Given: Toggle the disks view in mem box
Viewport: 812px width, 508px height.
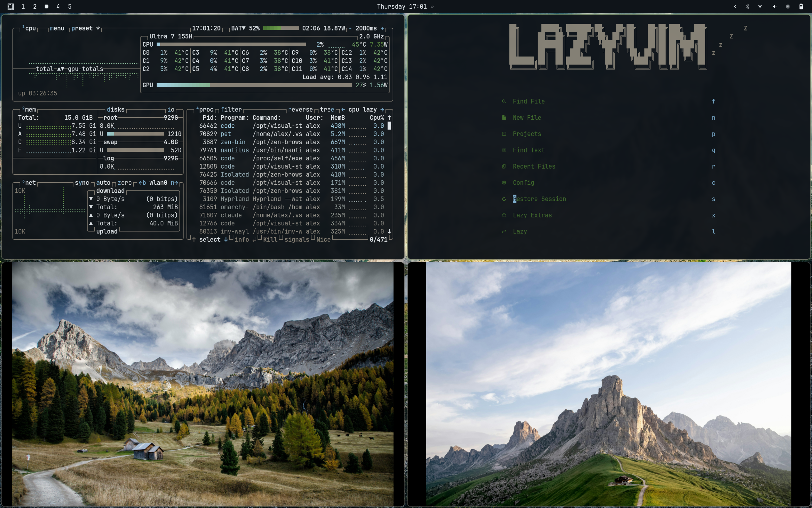Looking at the screenshot, I should (115, 110).
